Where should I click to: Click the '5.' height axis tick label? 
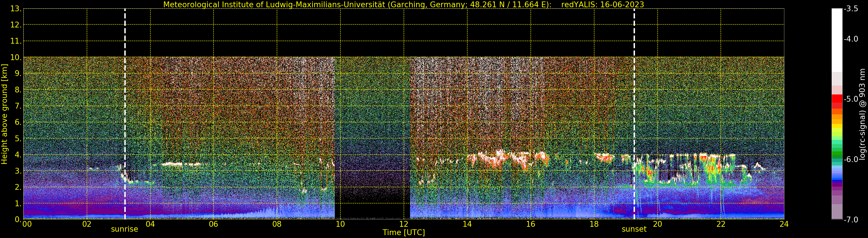18,138
